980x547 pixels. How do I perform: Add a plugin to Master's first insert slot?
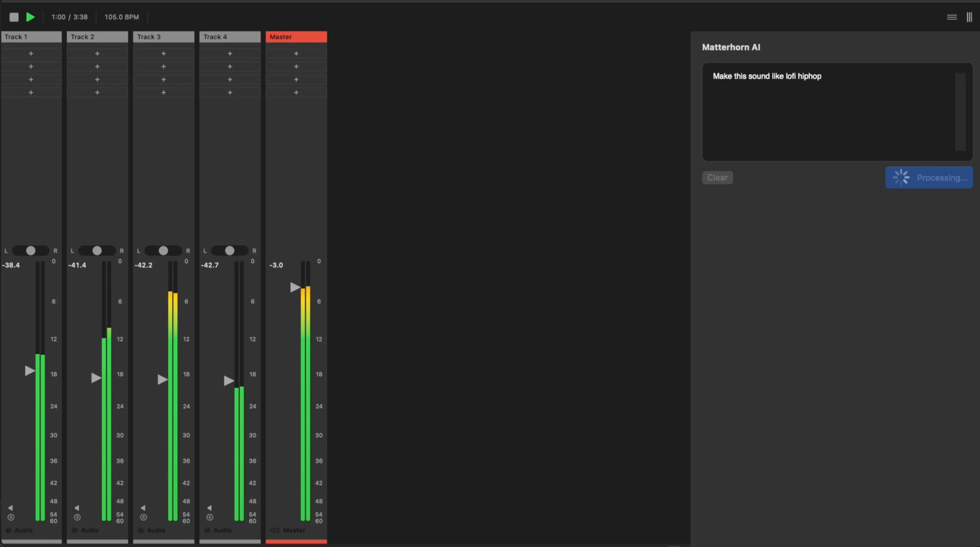[296, 53]
